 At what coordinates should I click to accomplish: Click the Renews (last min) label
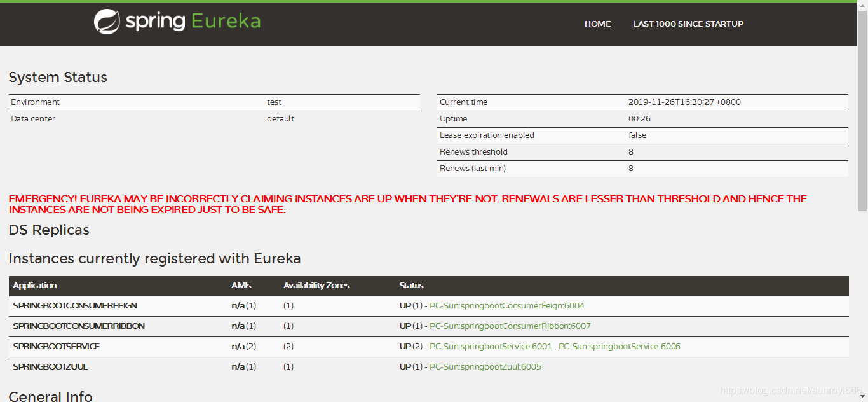coord(473,169)
